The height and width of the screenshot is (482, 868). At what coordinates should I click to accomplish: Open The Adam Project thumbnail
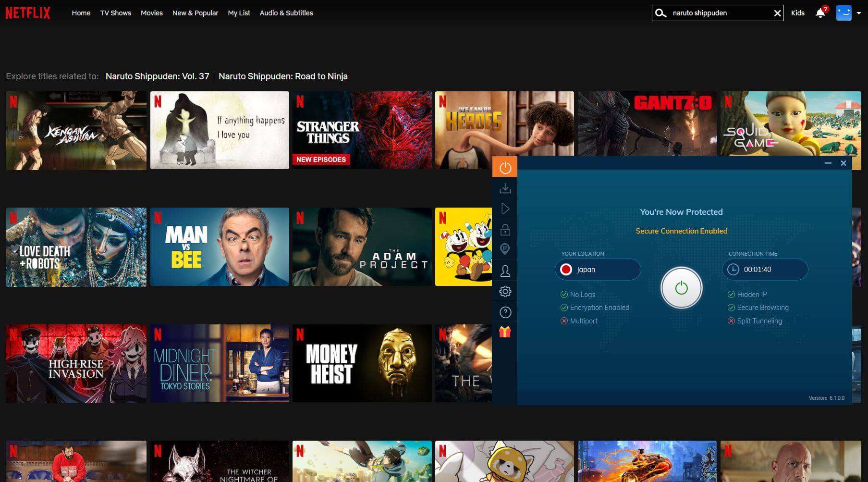coord(362,247)
